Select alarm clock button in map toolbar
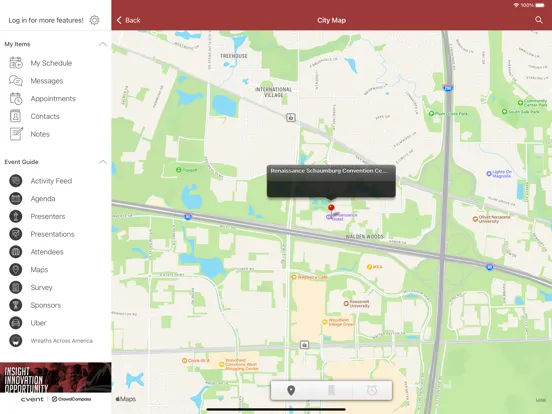 (x=372, y=390)
